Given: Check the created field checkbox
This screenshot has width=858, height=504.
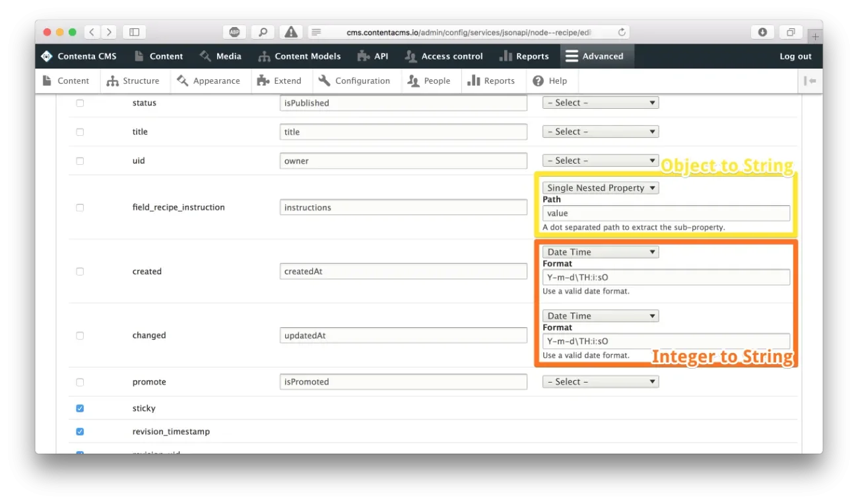Looking at the screenshot, I should (x=80, y=271).
